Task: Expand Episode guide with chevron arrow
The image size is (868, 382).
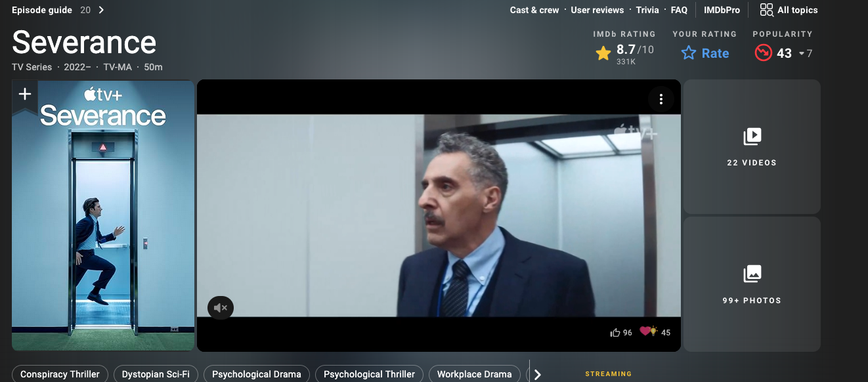Action: pyautogui.click(x=101, y=10)
